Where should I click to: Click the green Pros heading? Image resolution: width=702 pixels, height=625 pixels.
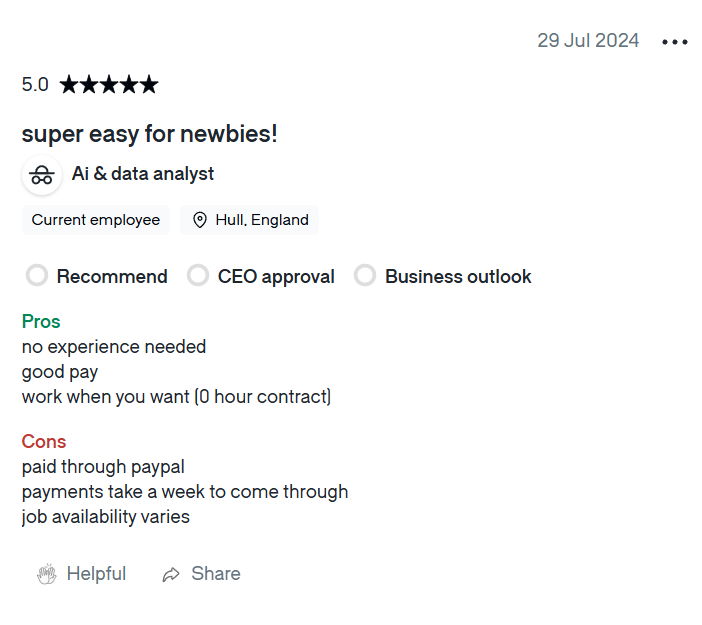[x=41, y=322]
